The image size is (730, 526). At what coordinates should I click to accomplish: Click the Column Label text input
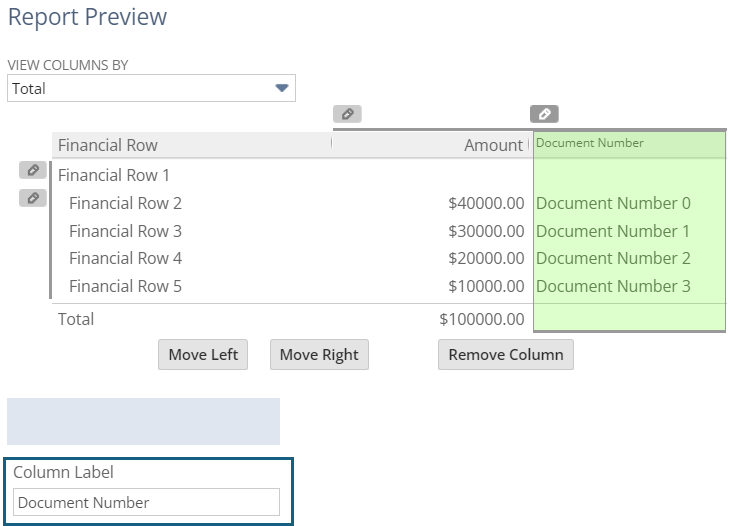(146, 502)
